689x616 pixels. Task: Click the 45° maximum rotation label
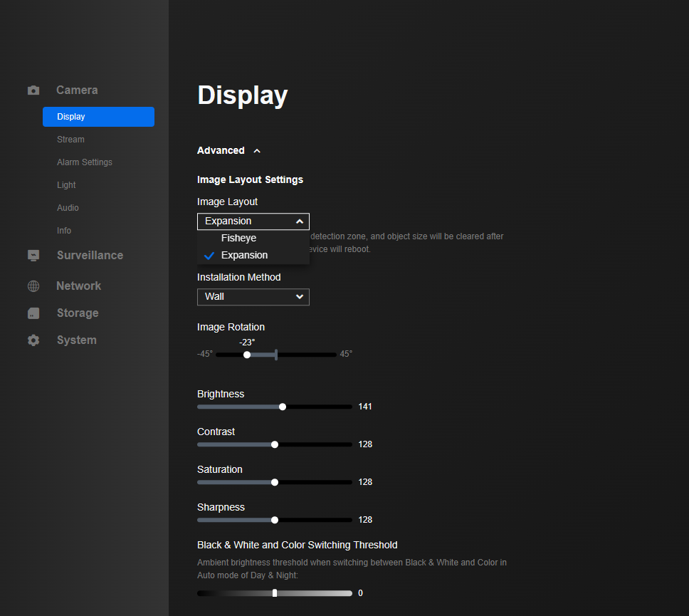(346, 354)
